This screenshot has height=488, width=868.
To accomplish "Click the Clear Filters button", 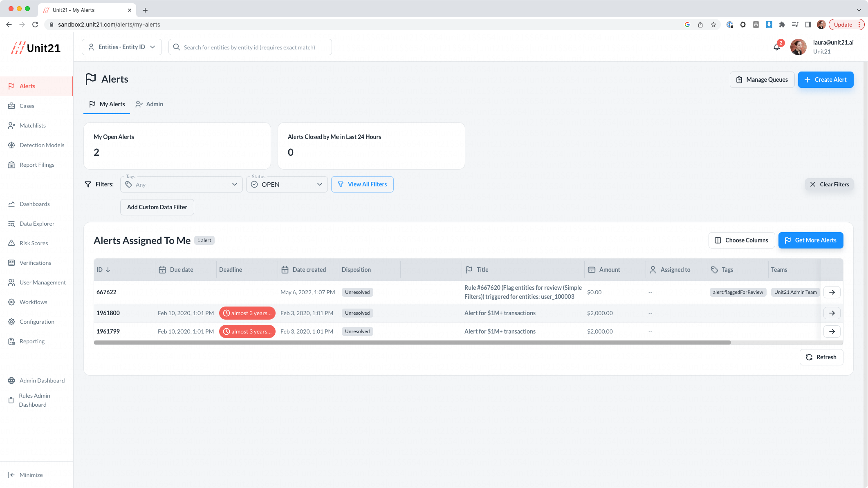I will tap(829, 184).
